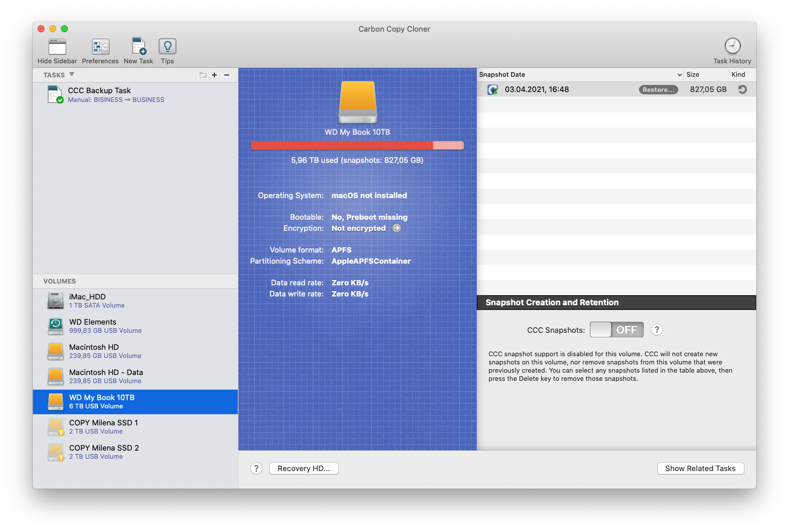Select the iMac_HDD volume
789x532 pixels.
(135, 301)
